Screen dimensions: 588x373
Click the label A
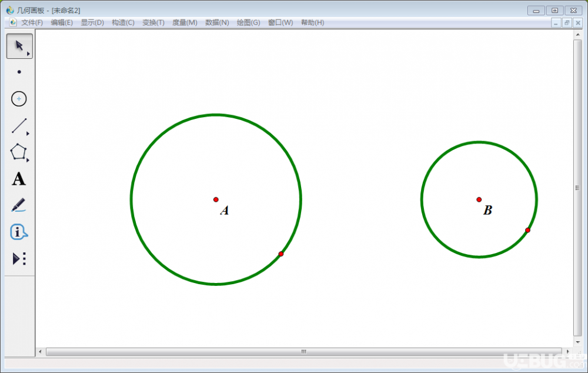click(x=224, y=210)
